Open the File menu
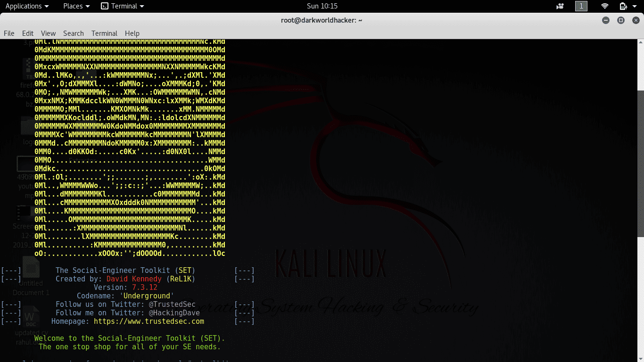This screenshot has height=362, width=644. (9, 33)
